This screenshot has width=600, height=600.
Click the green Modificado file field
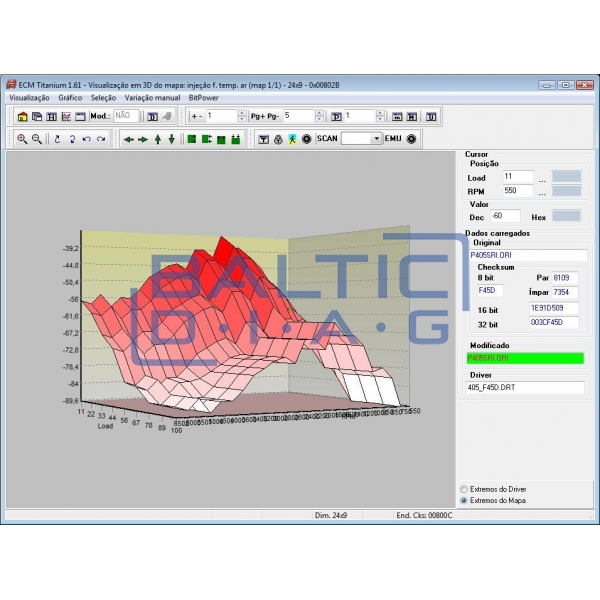pyautogui.click(x=525, y=359)
